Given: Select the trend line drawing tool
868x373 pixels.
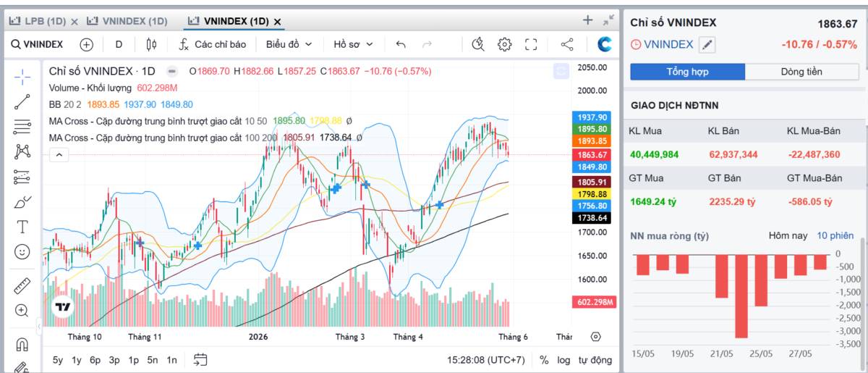Looking at the screenshot, I should pos(22,101).
